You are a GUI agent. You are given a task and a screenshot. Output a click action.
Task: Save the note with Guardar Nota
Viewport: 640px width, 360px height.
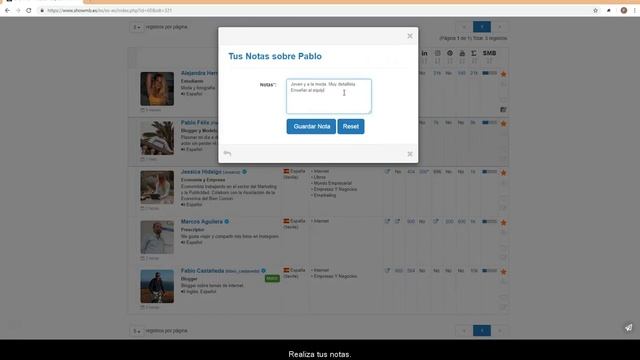pyautogui.click(x=311, y=127)
